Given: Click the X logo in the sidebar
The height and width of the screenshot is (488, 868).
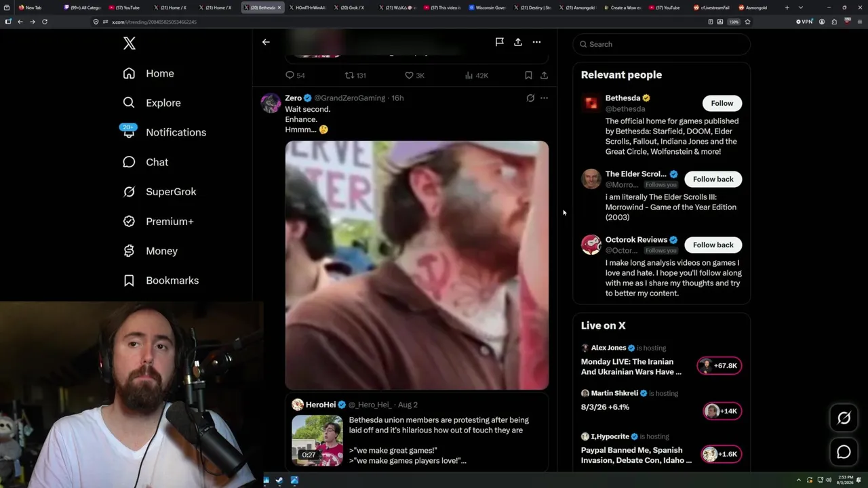Looking at the screenshot, I should [x=130, y=44].
